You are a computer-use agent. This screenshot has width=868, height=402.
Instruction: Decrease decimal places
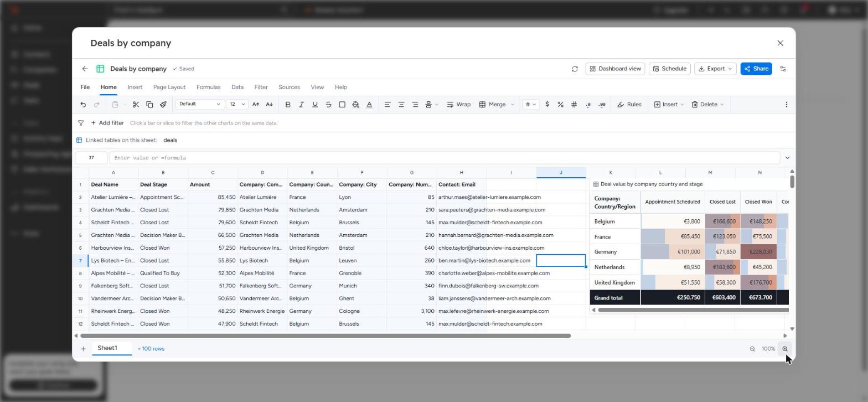(x=588, y=105)
